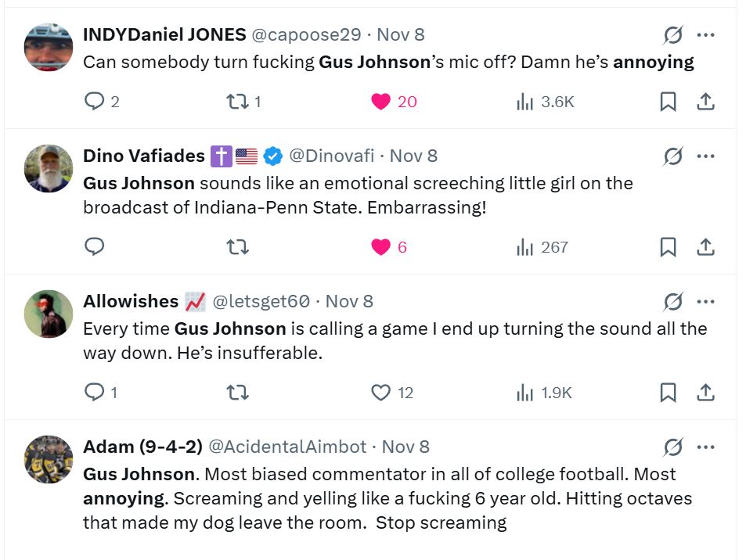Image resolution: width=746 pixels, height=560 pixels.
Task: Open the reply icon on @capoose29's tweet
Action: [94, 101]
